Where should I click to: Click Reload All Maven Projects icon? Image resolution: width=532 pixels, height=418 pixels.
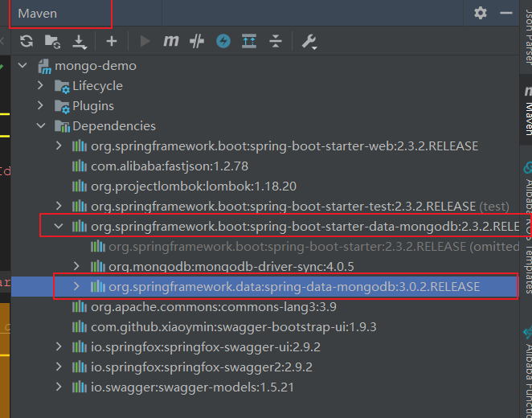27,41
